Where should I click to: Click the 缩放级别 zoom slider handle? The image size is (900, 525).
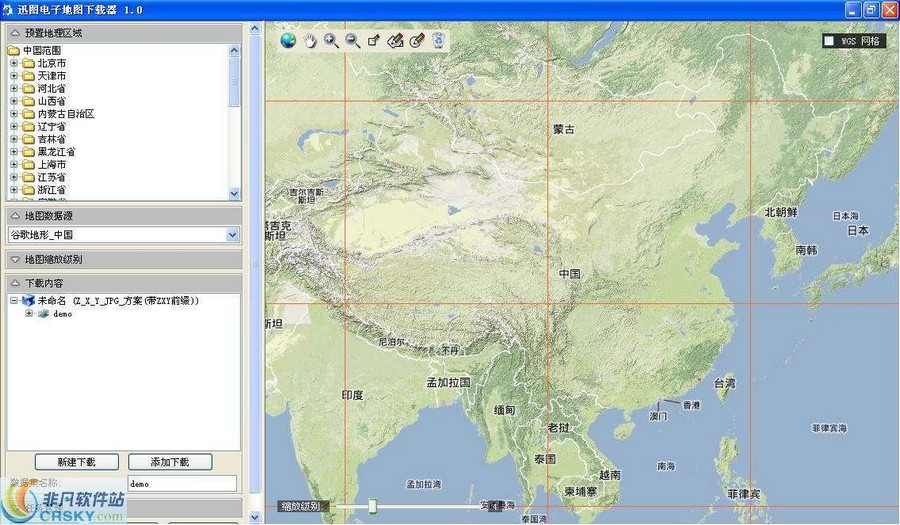point(373,506)
